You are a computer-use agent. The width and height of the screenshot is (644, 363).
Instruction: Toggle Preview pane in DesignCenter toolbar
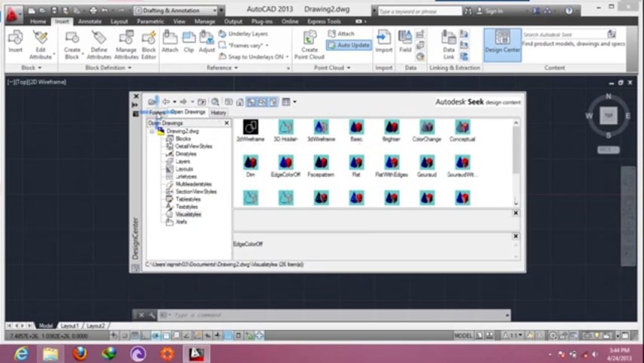(x=262, y=102)
